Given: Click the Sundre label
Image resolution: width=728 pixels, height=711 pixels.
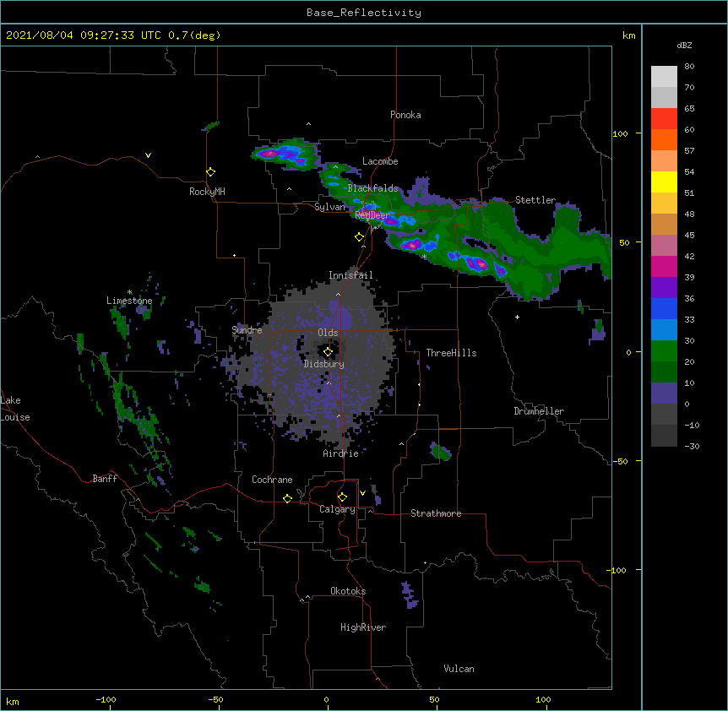Looking at the screenshot, I should pos(247,330).
